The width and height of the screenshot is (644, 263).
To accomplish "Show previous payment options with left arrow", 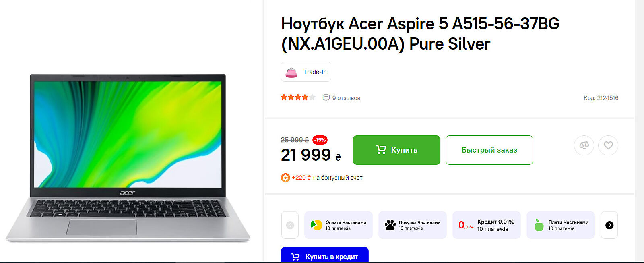I will click(290, 225).
